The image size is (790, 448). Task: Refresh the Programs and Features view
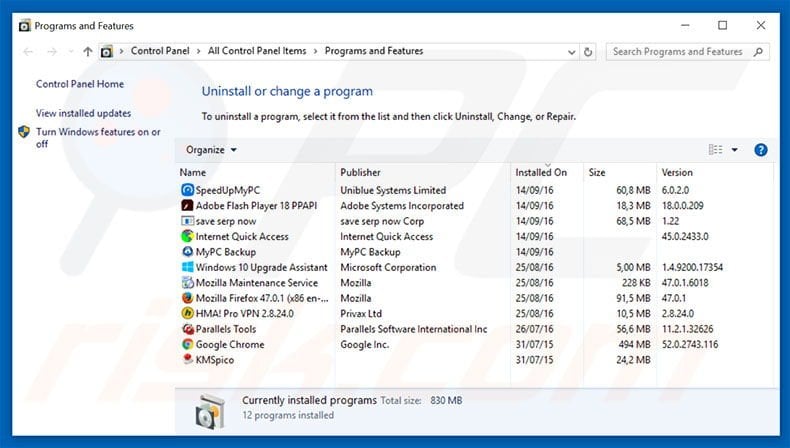pyautogui.click(x=587, y=51)
